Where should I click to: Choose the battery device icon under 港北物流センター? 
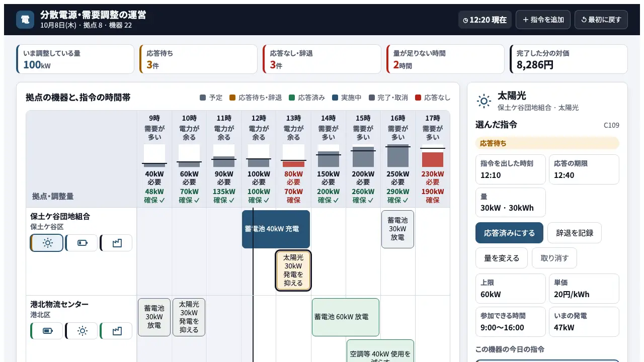(x=47, y=331)
